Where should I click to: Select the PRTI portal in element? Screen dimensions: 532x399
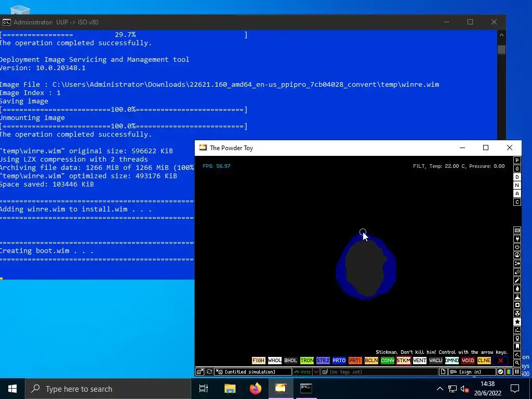[355, 361]
